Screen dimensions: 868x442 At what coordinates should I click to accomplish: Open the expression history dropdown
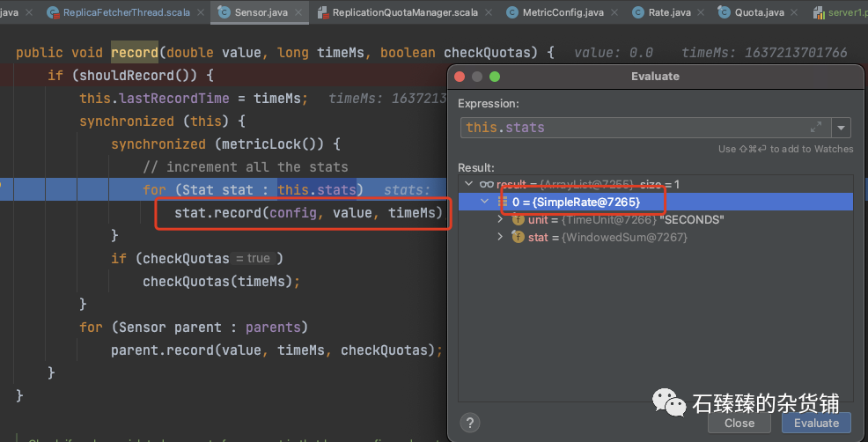click(841, 128)
